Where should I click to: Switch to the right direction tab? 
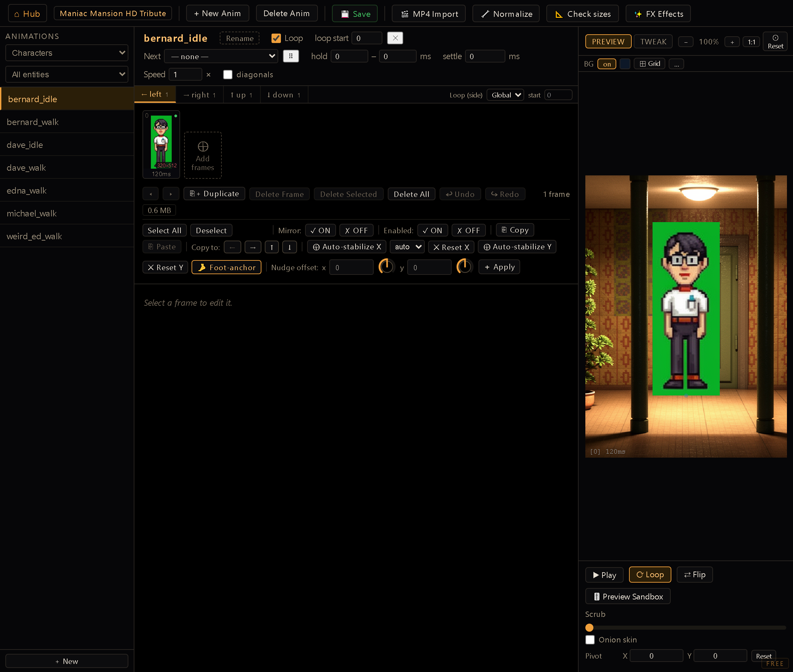tap(200, 95)
